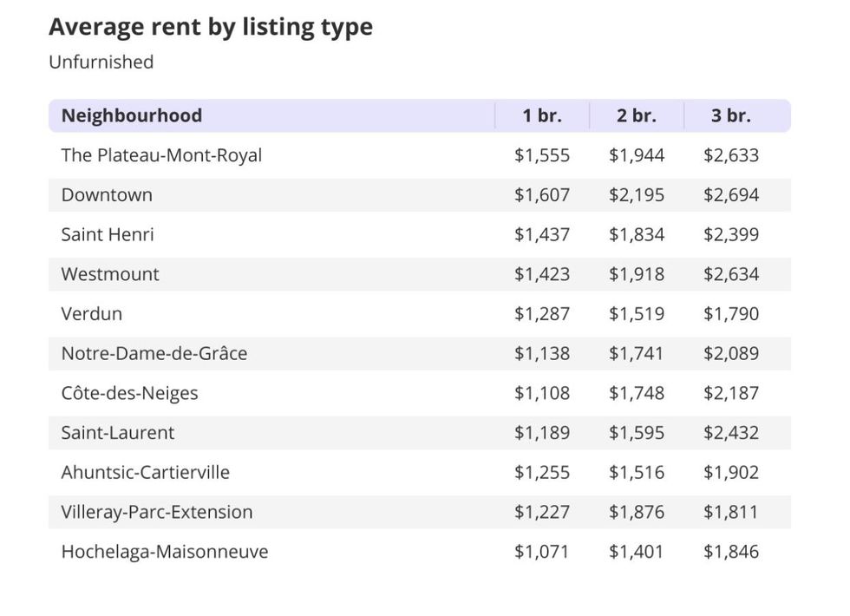Click Downtown's 2 br. rent of $2,195
Screen dimensions: 850x616
(x=637, y=195)
